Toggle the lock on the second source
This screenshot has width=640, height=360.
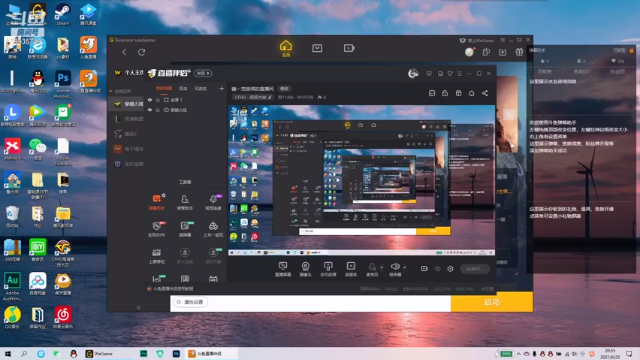(158, 110)
